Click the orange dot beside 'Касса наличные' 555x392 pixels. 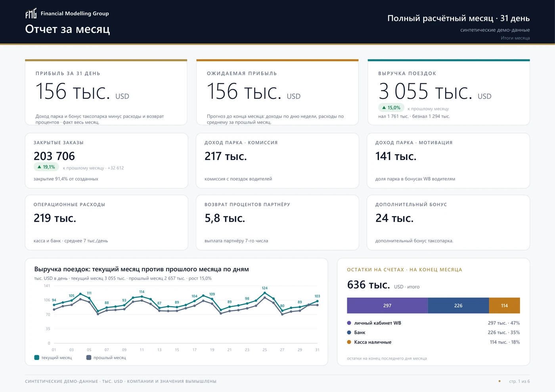tap(349, 342)
